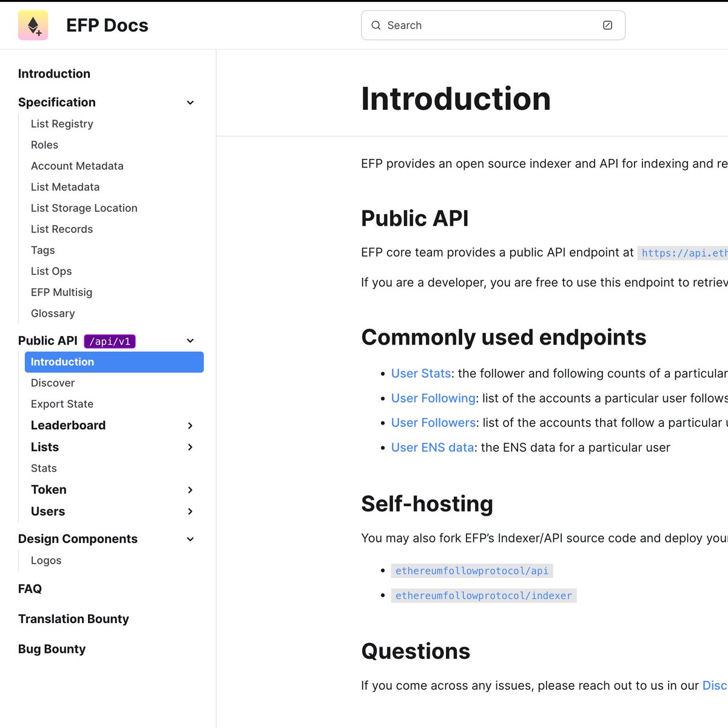This screenshot has height=728, width=728.
Task: Click the Self-hosting heading
Action: tap(427, 504)
